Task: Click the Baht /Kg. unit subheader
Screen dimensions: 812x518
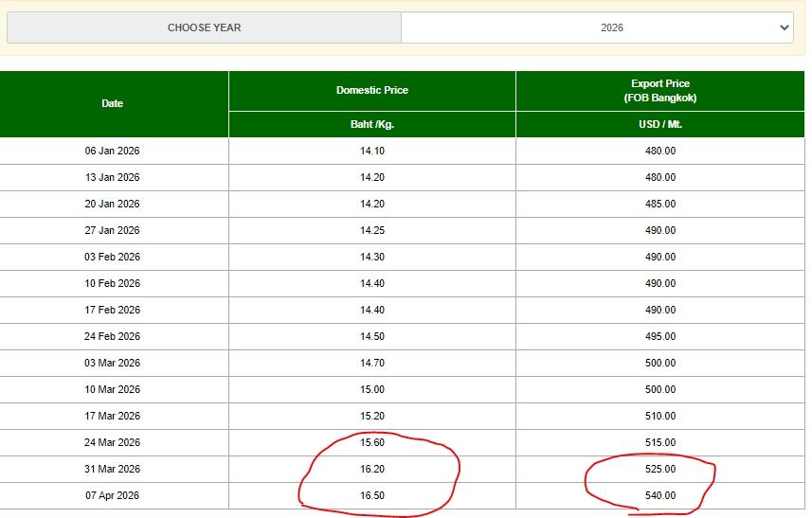Action: [371, 124]
